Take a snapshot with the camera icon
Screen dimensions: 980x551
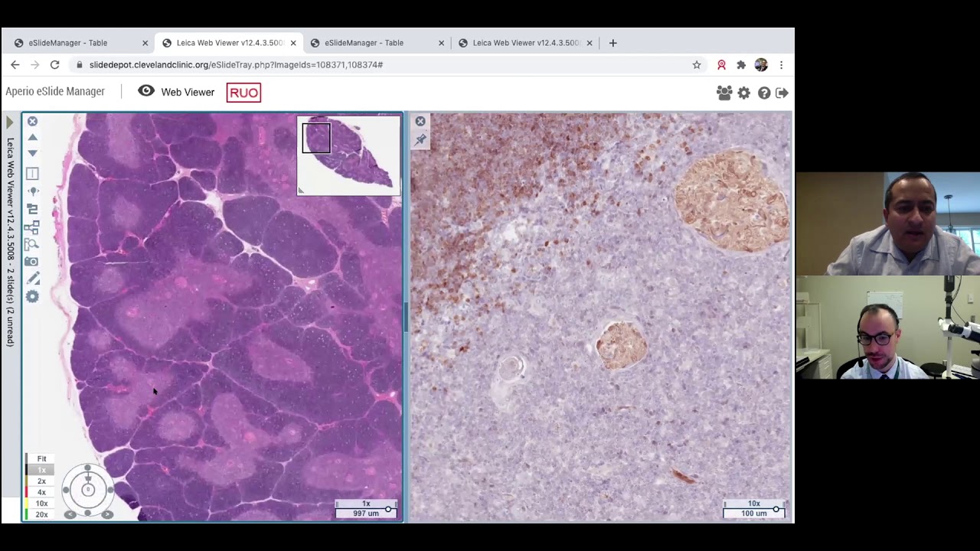coord(32,262)
